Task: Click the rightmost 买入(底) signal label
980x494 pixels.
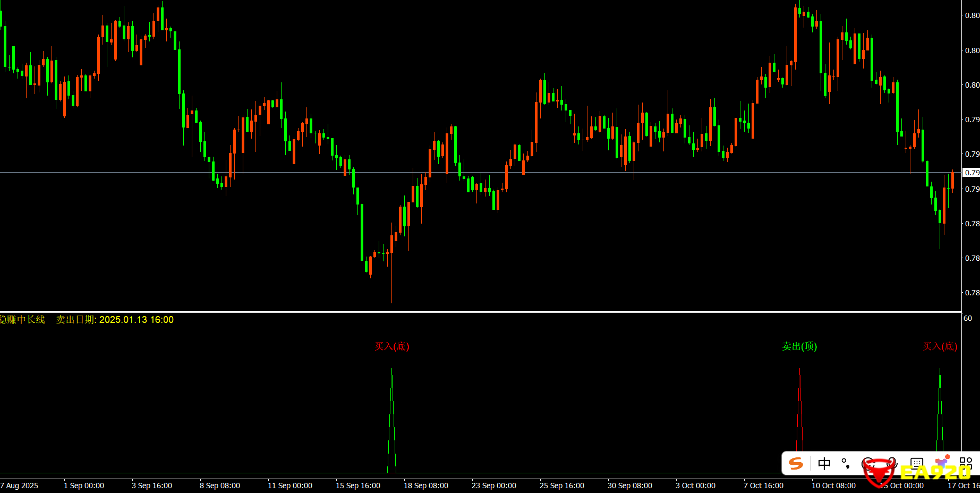Action: tap(940, 346)
